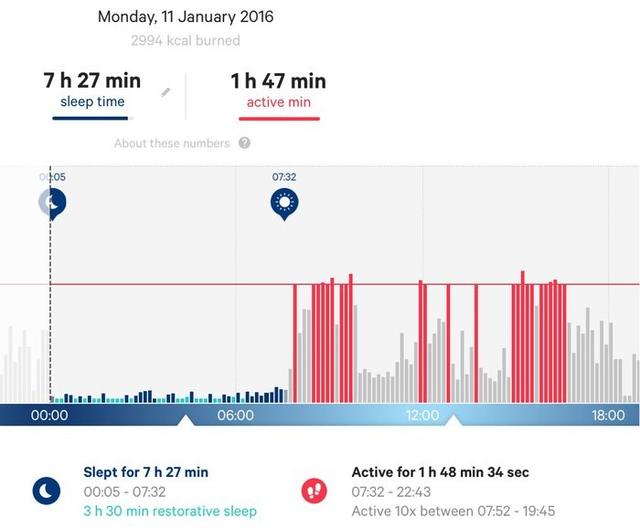Select the tallest red activity bar after 12:00
Screen dimensions: 640x528
point(522,337)
